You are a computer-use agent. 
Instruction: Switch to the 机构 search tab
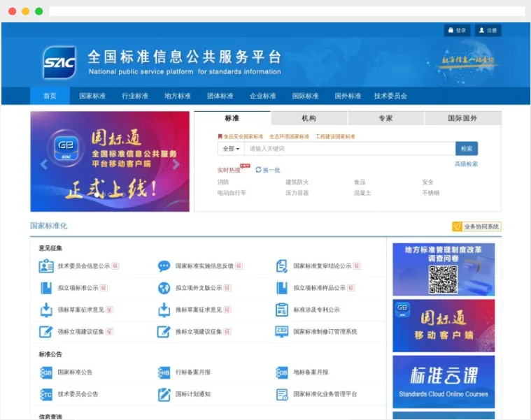tap(309, 118)
